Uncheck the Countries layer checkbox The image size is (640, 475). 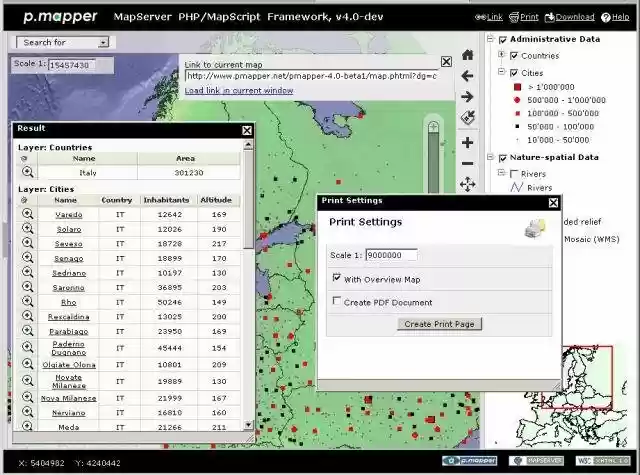coord(514,56)
